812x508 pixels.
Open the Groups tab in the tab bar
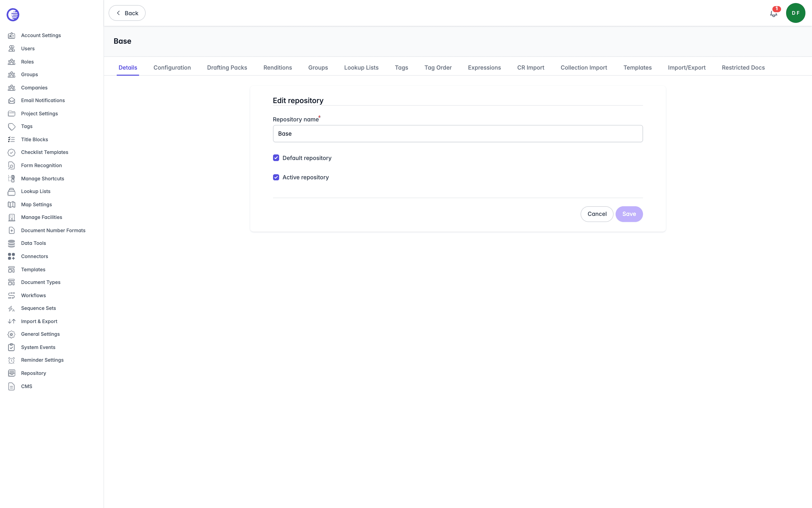point(318,68)
